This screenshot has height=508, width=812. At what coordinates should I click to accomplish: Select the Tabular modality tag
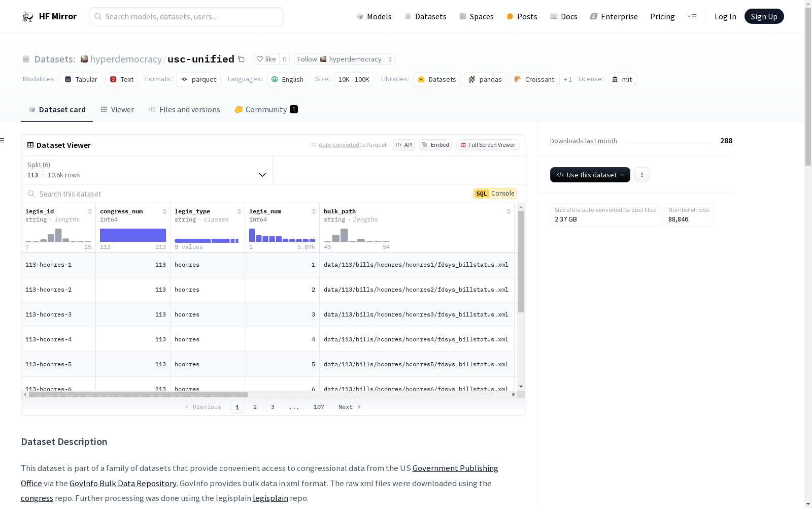(x=81, y=79)
